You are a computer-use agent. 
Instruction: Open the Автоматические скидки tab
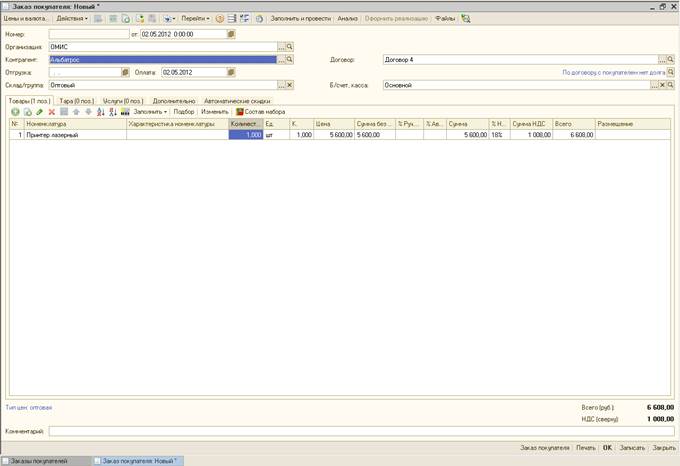237,100
